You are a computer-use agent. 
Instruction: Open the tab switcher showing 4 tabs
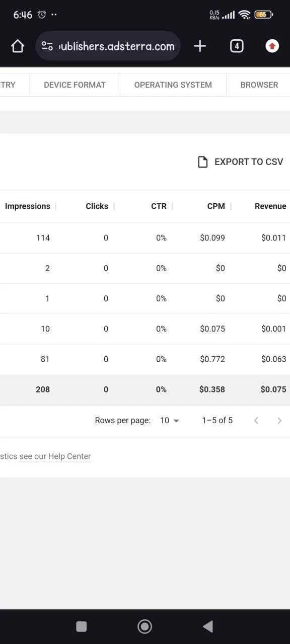coord(237,46)
